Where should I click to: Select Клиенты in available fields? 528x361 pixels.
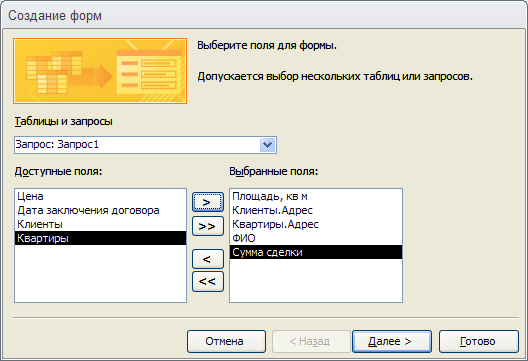(x=100, y=224)
